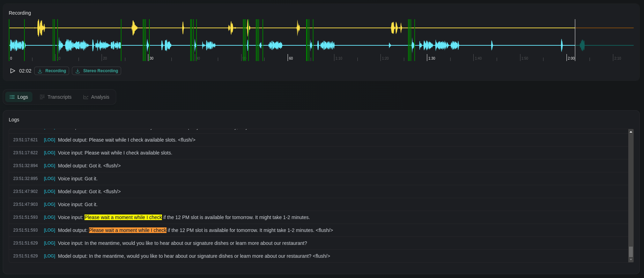Open the Transcripts tab
This screenshot has width=644, height=278.
tap(55, 97)
